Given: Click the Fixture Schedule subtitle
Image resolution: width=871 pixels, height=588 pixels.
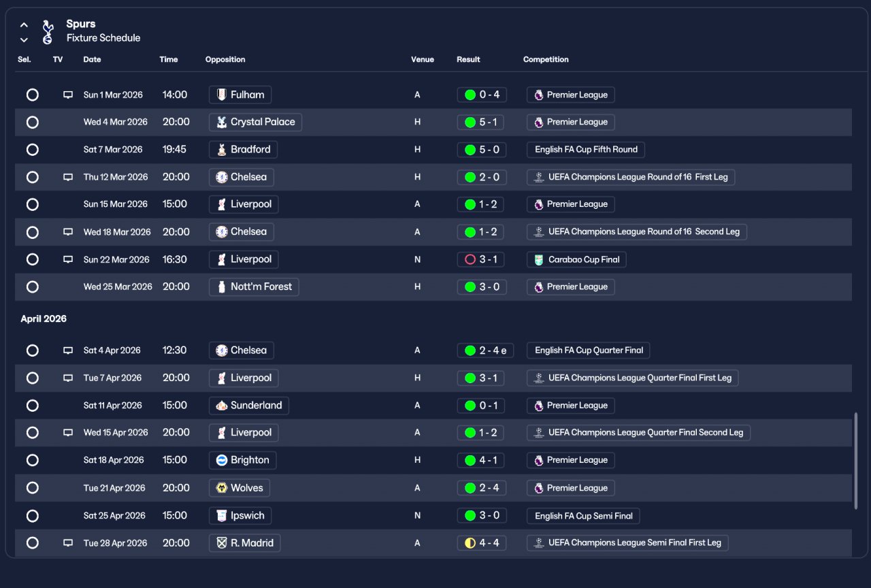Looking at the screenshot, I should pyautogui.click(x=103, y=38).
